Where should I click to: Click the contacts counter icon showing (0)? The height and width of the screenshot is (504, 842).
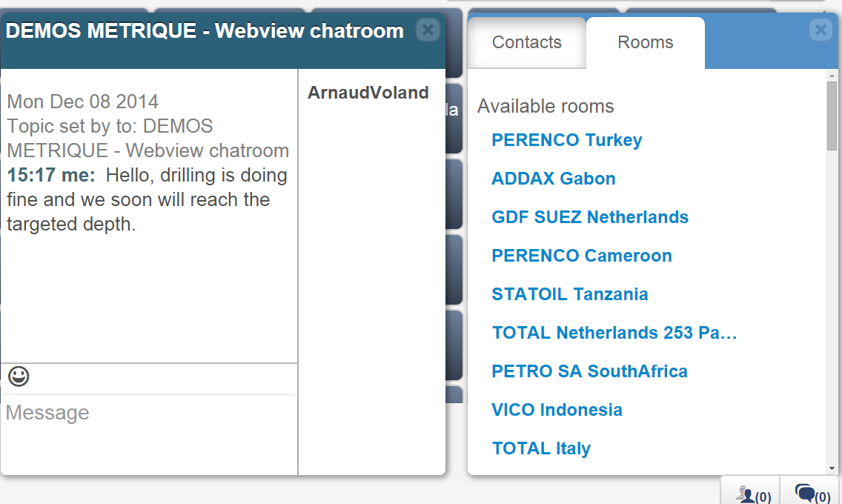pos(749,491)
